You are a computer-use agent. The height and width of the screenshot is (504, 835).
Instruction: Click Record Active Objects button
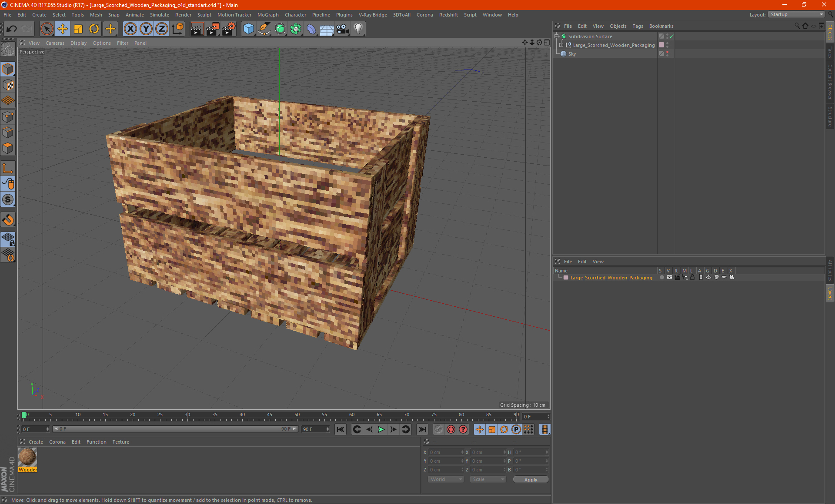438,429
